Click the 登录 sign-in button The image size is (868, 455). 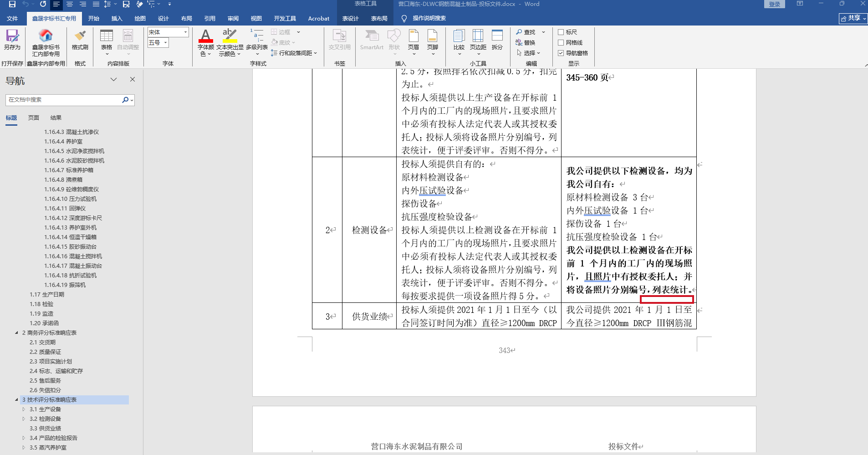click(774, 5)
